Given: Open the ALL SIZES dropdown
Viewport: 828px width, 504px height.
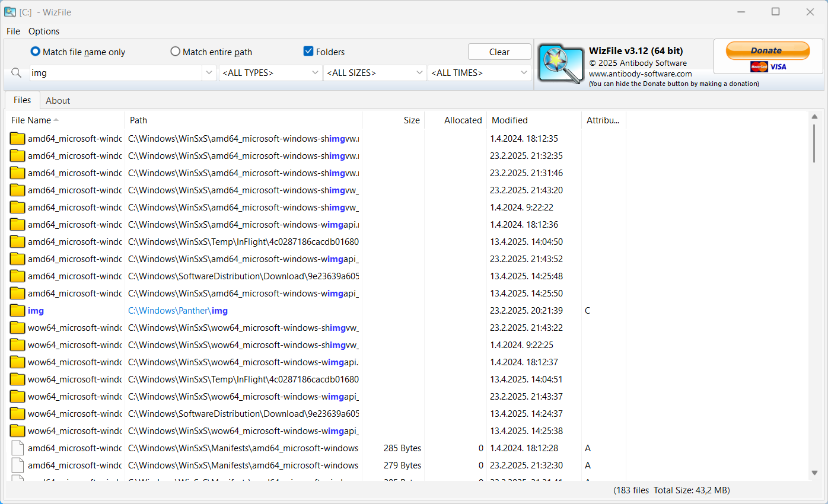Looking at the screenshot, I should (x=375, y=73).
